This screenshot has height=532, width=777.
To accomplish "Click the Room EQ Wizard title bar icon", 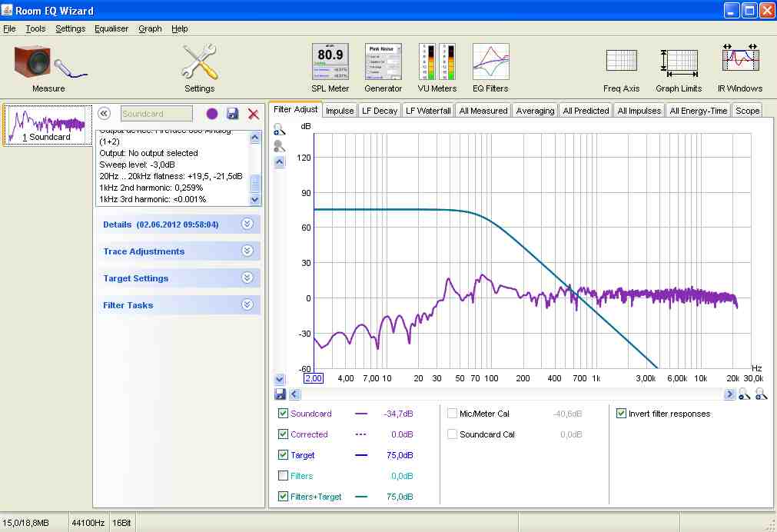I will [7, 10].
